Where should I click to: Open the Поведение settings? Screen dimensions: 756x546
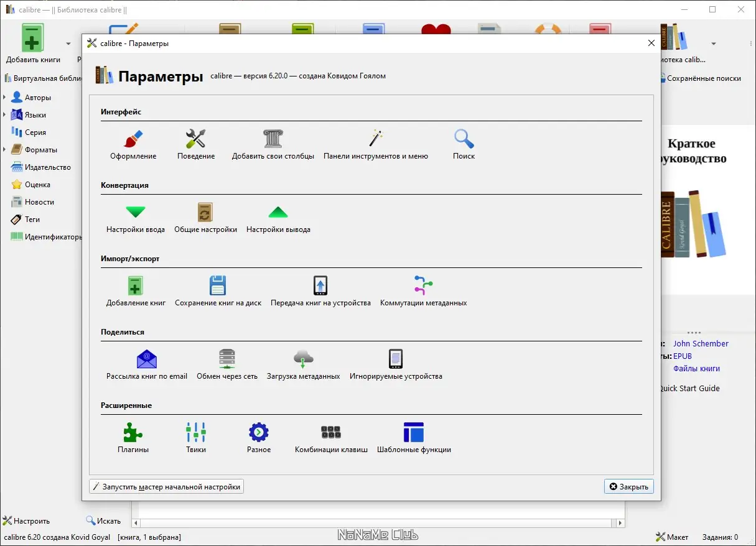(x=196, y=144)
